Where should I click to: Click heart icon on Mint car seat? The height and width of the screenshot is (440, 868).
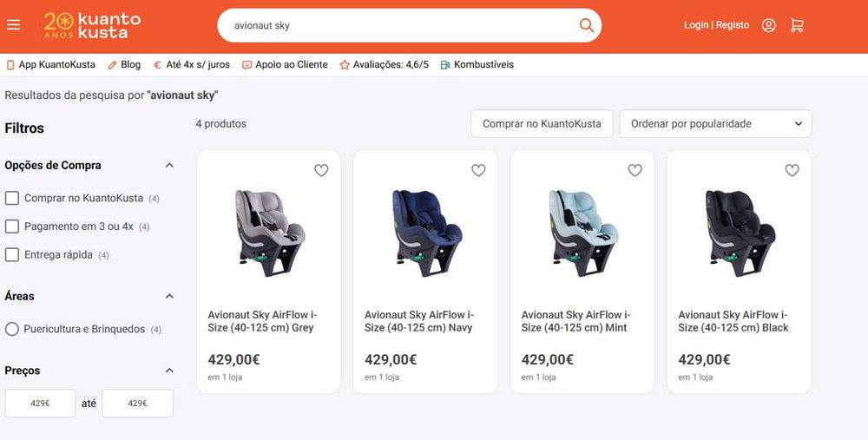tap(635, 170)
